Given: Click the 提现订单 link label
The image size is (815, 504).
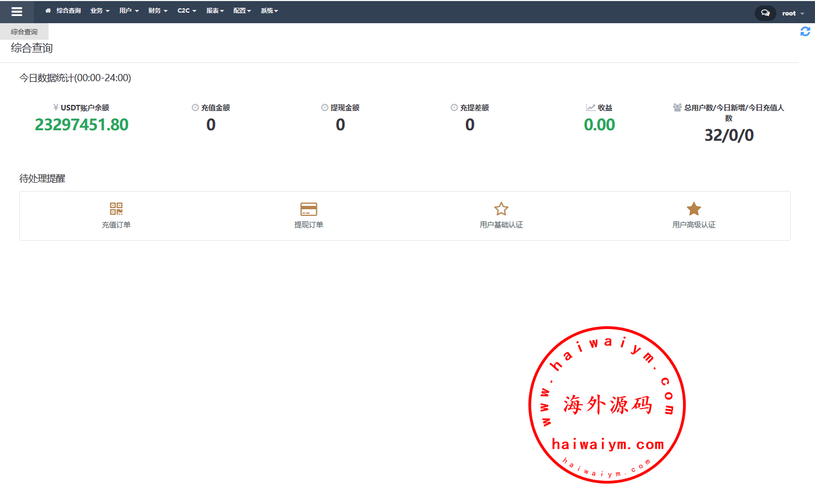Looking at the screenshot, I should click(309, 225).
